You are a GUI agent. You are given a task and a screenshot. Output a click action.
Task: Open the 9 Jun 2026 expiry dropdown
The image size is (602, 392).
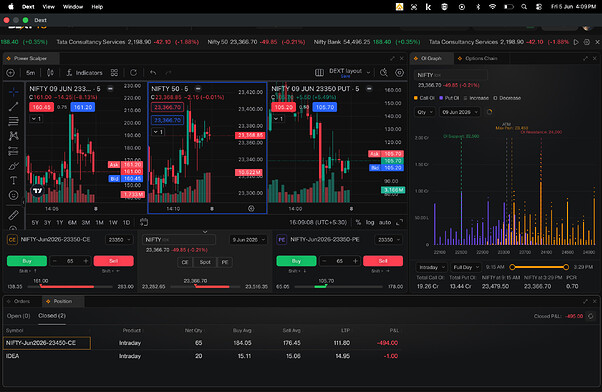tap(248, 240)
